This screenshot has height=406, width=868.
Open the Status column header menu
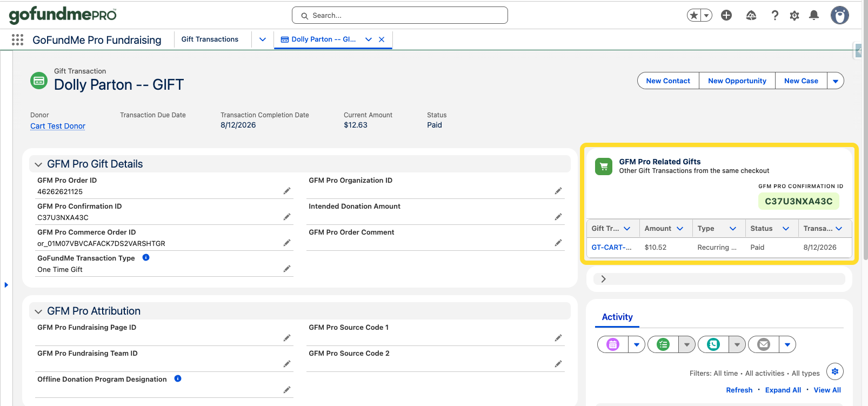[786, 229]
